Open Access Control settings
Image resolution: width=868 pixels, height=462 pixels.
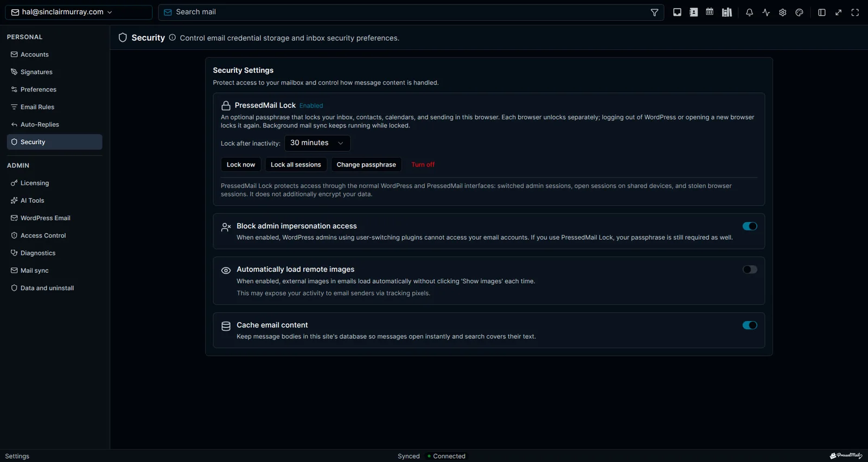pos(54,236)
